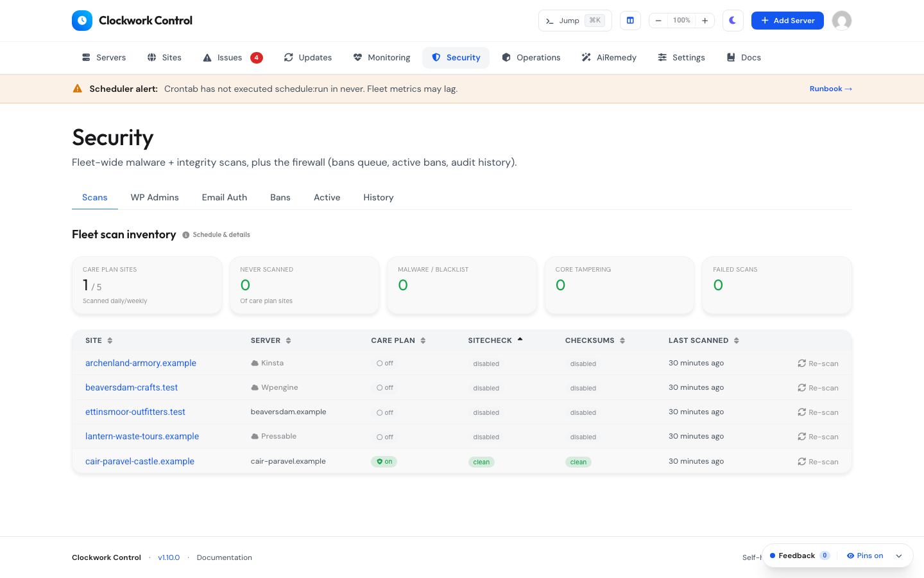Switch to dark mode via moon icon

click(x=733, y=21)
